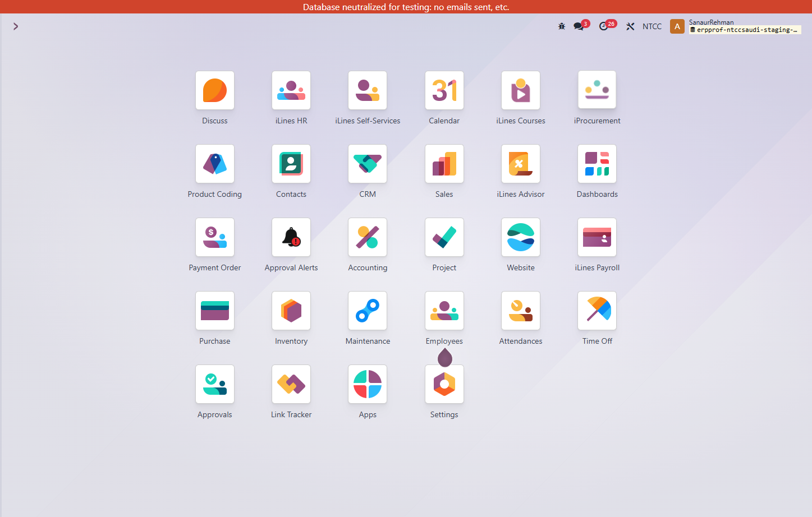Open iProcurement module
Image resolution: width=812 pixels, height=517 pixels.
597,90
